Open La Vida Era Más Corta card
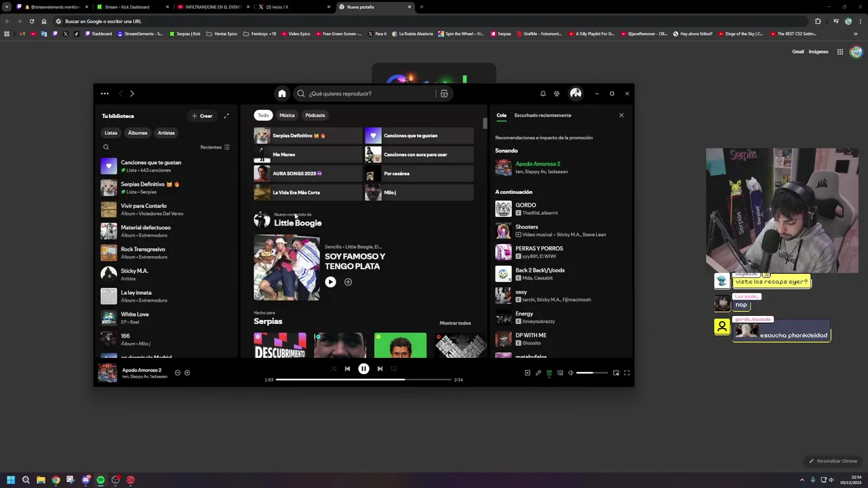Screen dimensions: 868x488 (308, 192)
